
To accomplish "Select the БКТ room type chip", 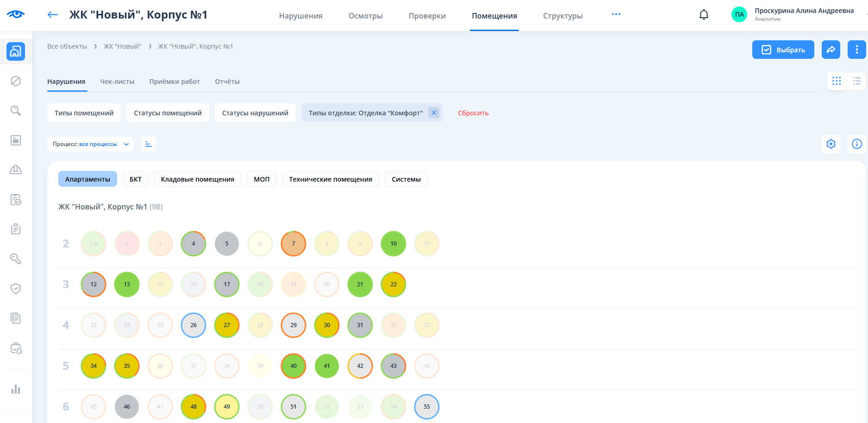I will click(136, 179).
